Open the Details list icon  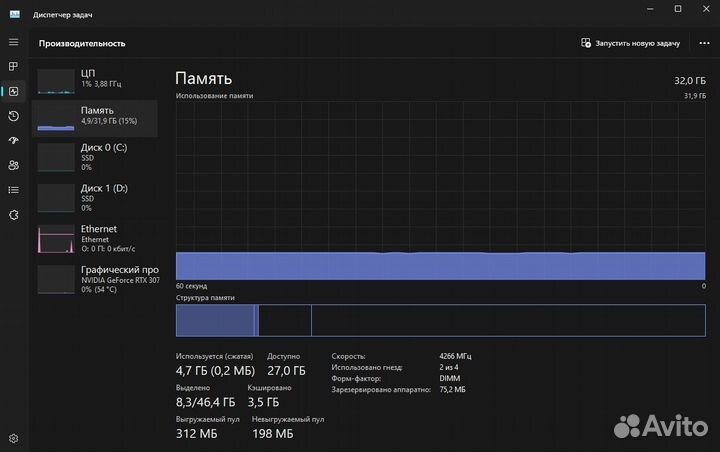click(x=14, y=190)
